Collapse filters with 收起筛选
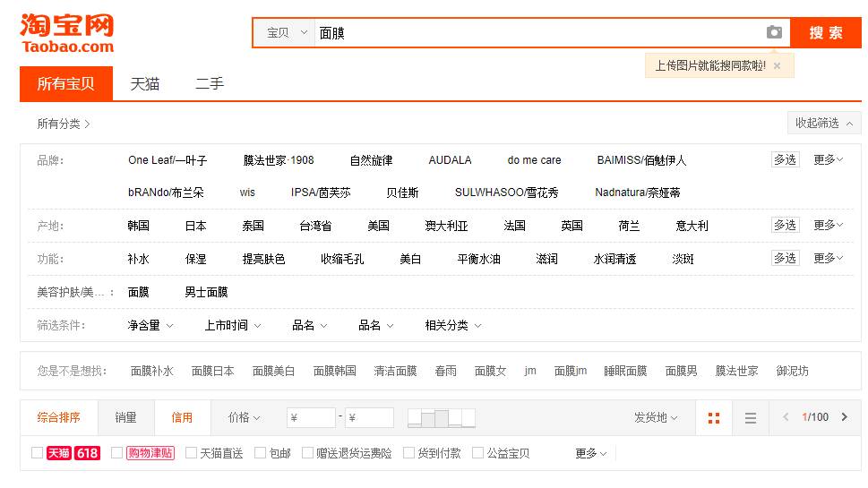868x488 pixels. point(824,123)
